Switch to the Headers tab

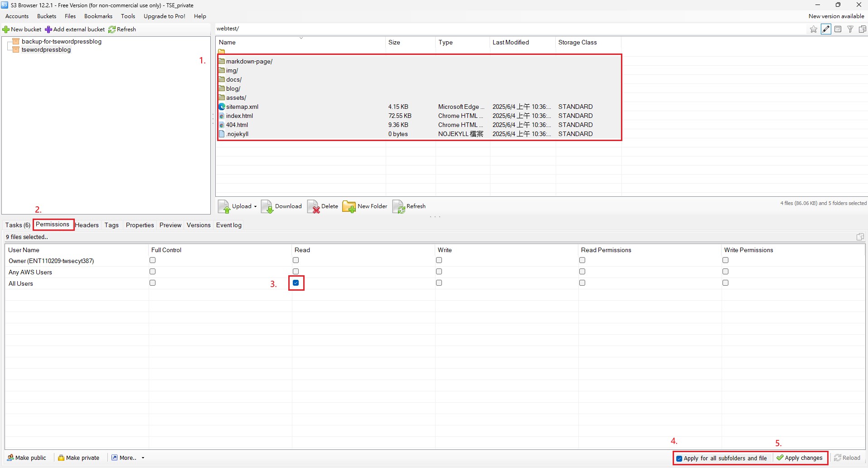(87, 225)
